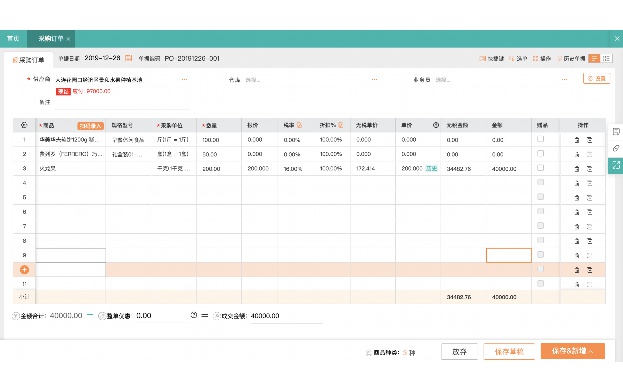Expand the 保存&新增 button arrow
This screenshot has height=392, width=623.
[591, 351]
